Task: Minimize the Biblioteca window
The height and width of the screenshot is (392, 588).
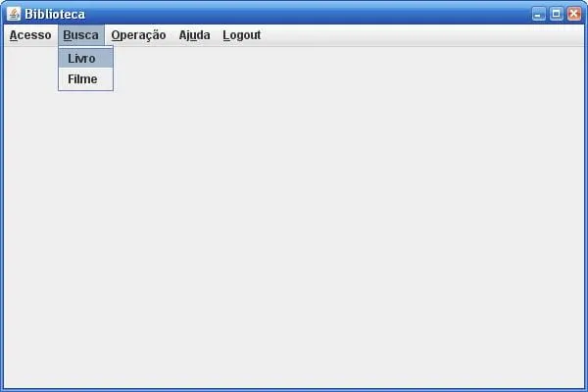Action: tap(538, 15)
